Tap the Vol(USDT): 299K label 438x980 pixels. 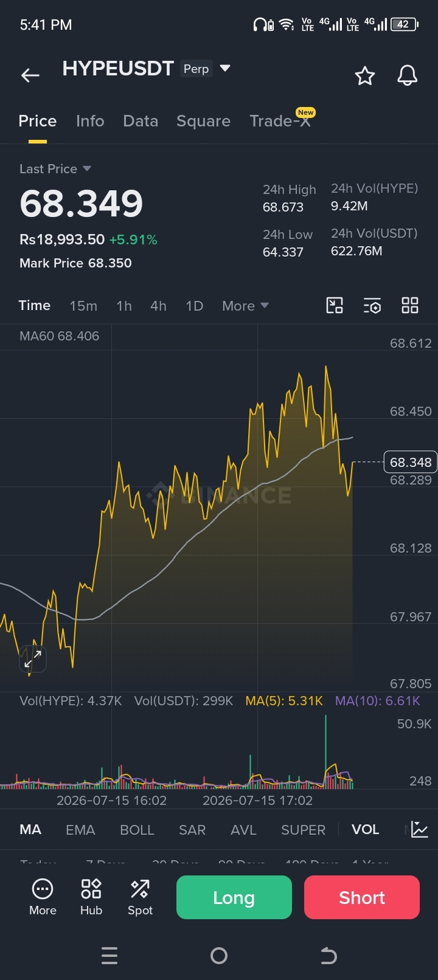click(x=184, y=700)
